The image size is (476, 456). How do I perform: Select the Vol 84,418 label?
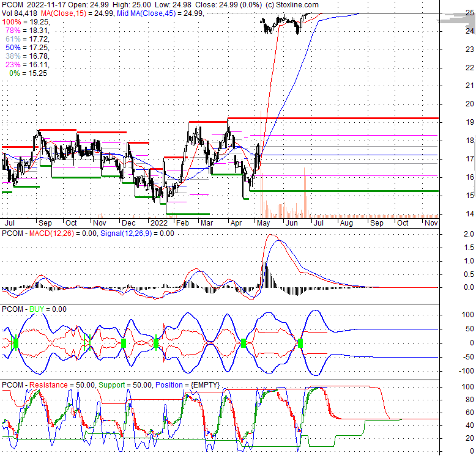click(20, 13)
